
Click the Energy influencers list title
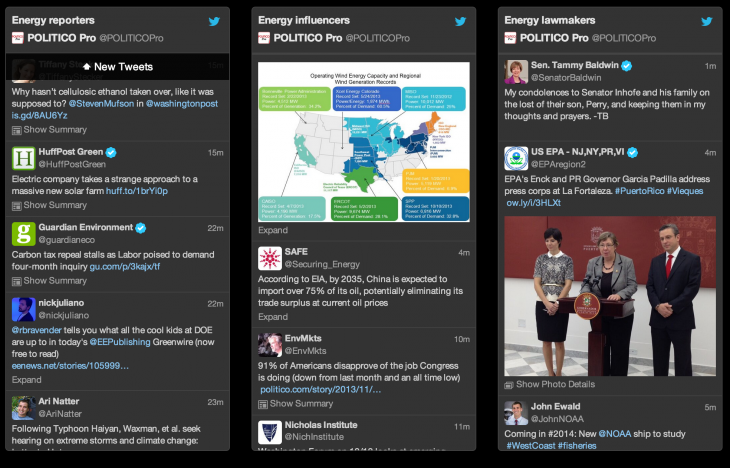point(304,20)
